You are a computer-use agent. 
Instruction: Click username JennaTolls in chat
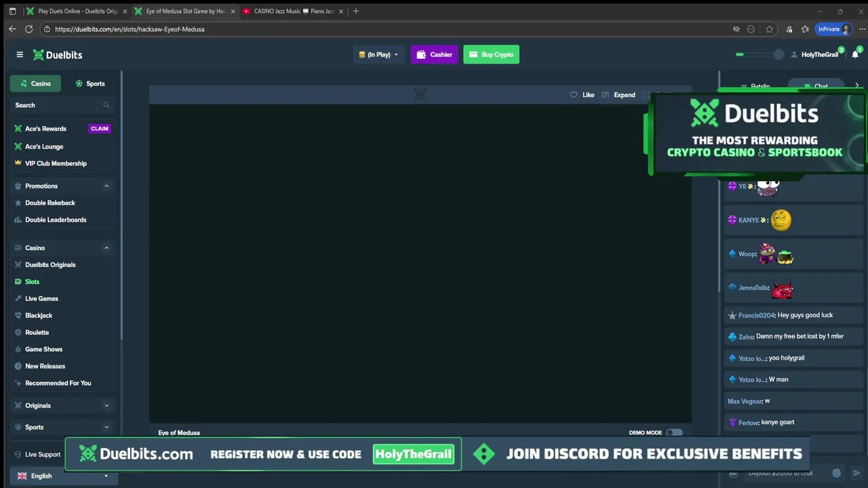(x=753, y=288)
